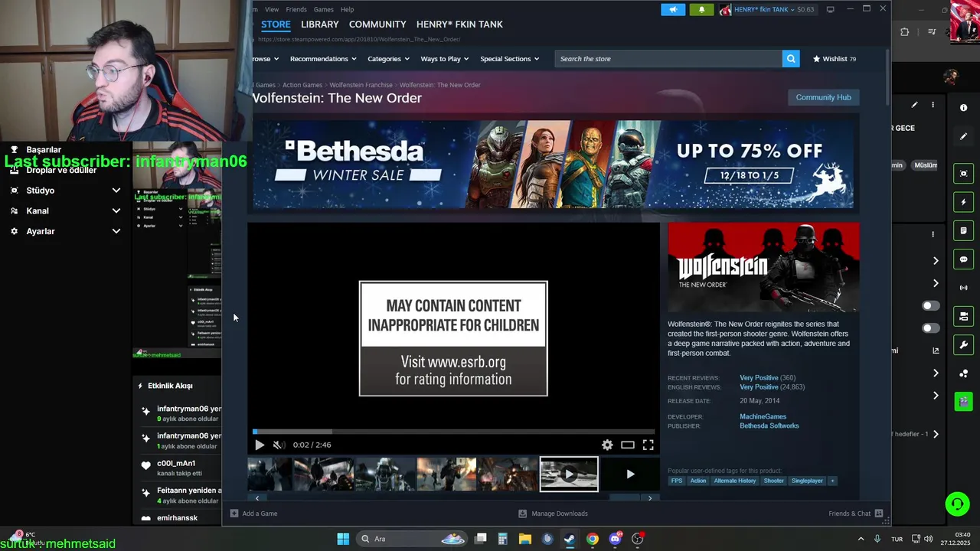Click the capture frame icon in sidebar
This screenshot has height=551, width=980.
[963, 174]
